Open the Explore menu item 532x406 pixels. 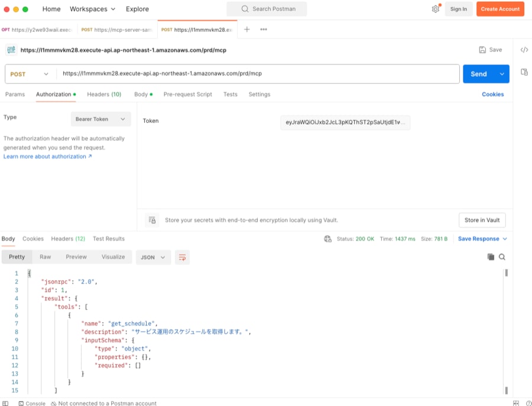click(x=137, y=9)
